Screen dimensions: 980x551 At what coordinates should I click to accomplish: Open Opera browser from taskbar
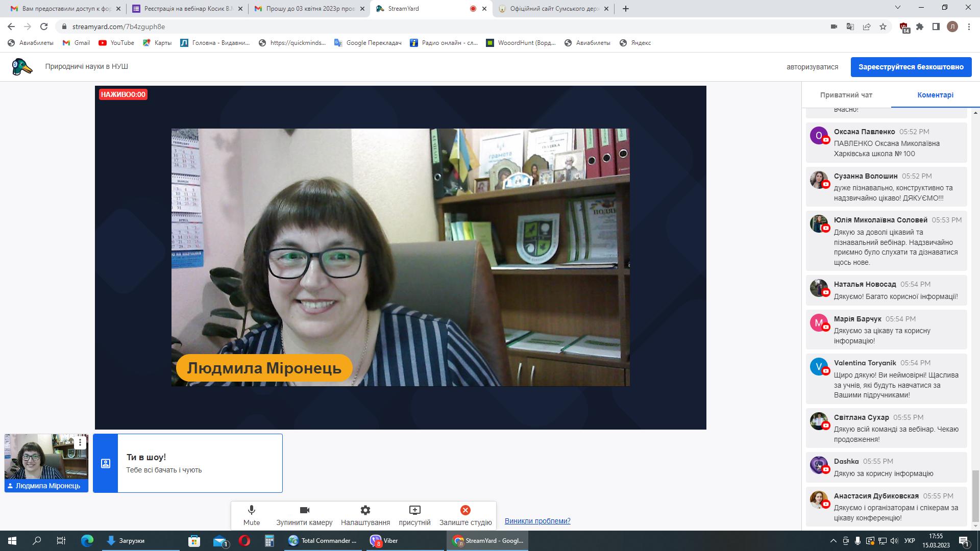[x=244, y=541]
